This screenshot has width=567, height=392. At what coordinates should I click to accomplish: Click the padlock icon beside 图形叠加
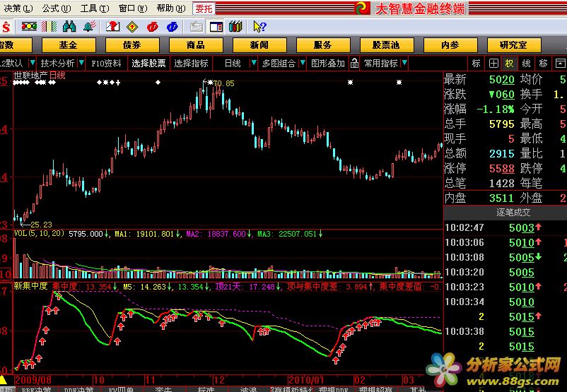pos(354,64)
